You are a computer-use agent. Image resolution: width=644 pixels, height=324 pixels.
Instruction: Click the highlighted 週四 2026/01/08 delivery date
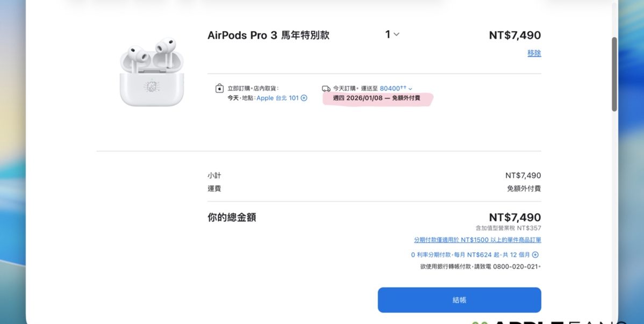click(376, 98)
